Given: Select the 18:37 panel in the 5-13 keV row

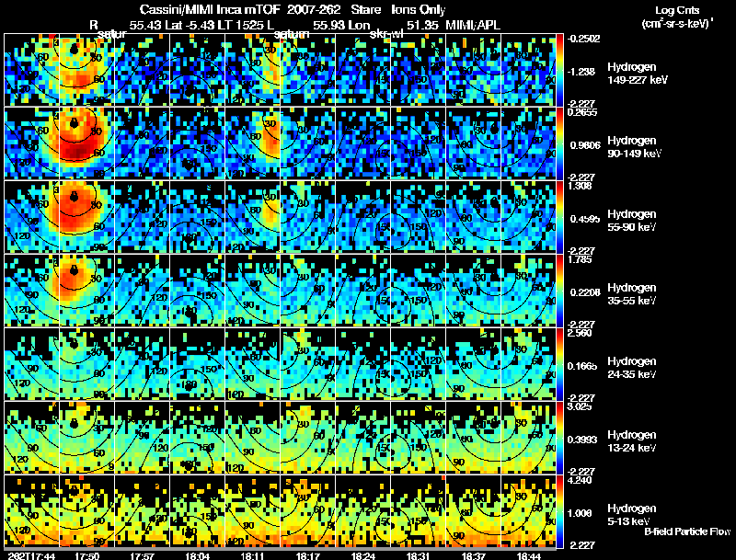Looking at the screenshot, I should (x=473, y=511).
